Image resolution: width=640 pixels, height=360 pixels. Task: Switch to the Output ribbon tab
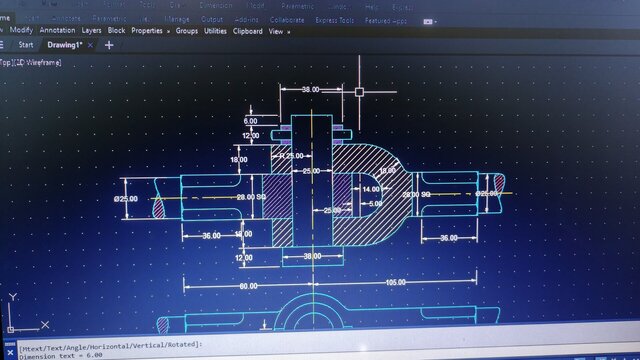(212, 19)
